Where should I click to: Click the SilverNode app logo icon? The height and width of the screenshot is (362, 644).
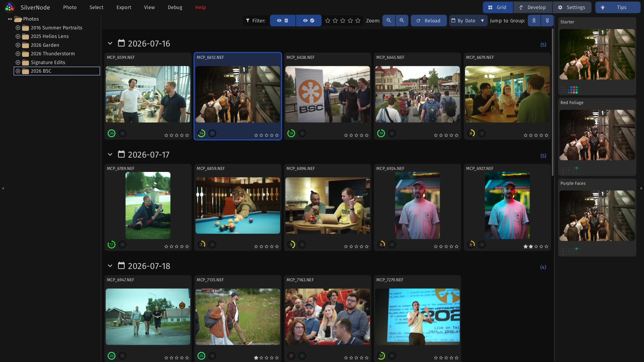tap(10, 7)
